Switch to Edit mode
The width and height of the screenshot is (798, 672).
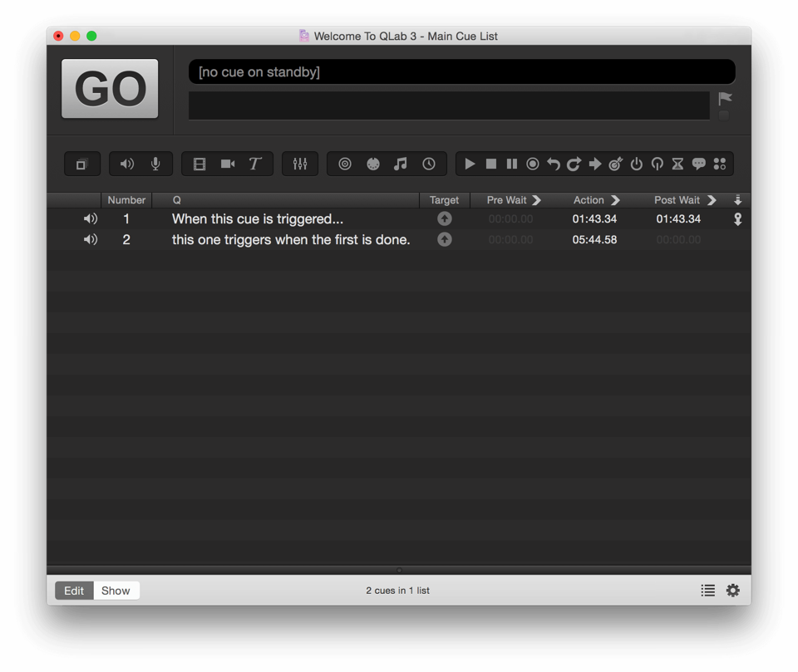[74, 591]
